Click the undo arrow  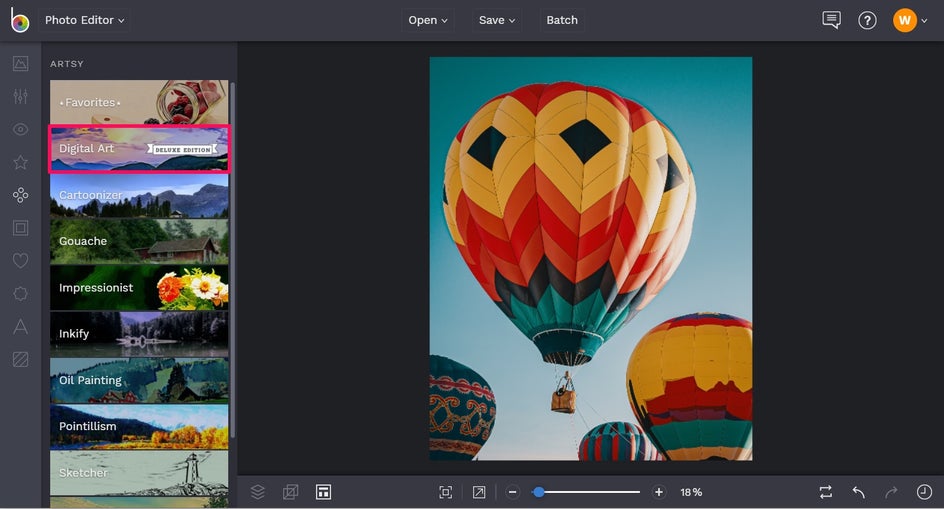(858, 492)
